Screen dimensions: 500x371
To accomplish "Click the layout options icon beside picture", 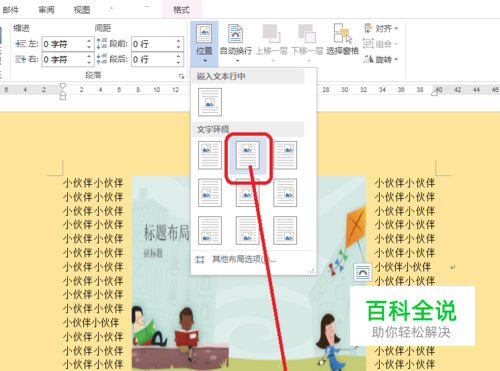I will 363,272.
